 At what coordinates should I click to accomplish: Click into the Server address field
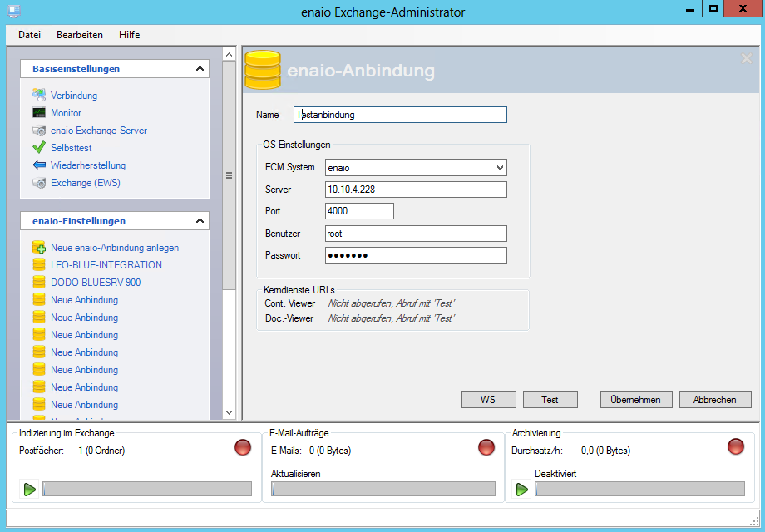pos(416,190)
